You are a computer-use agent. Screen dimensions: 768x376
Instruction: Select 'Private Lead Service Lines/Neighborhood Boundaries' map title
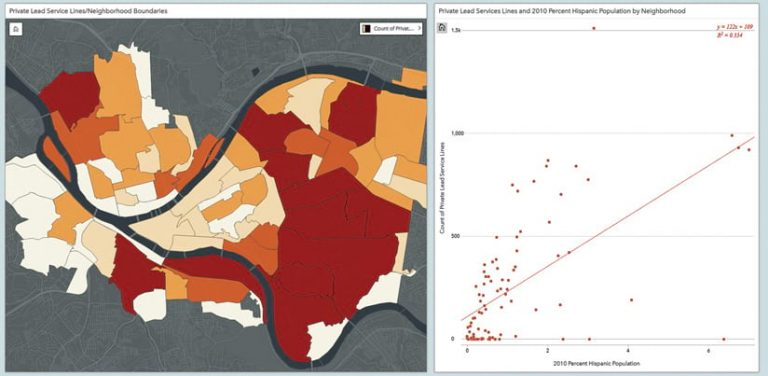coord(89,11)
